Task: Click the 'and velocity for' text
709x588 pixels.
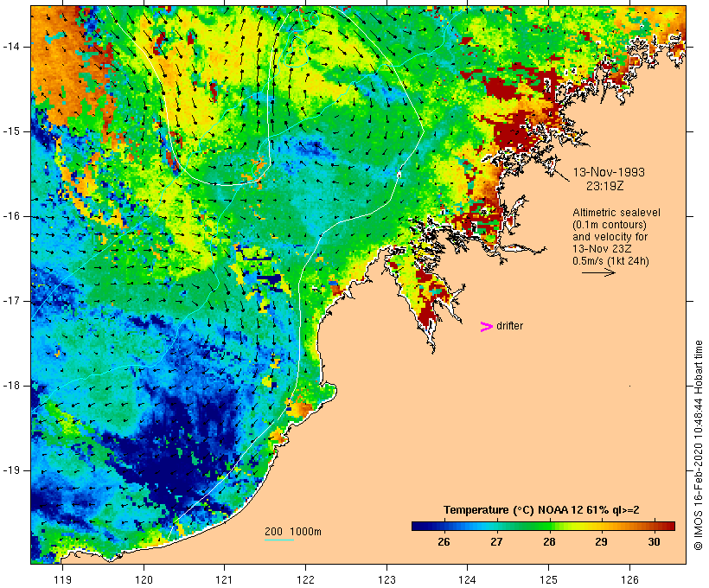Action: (x=610, y=237)
